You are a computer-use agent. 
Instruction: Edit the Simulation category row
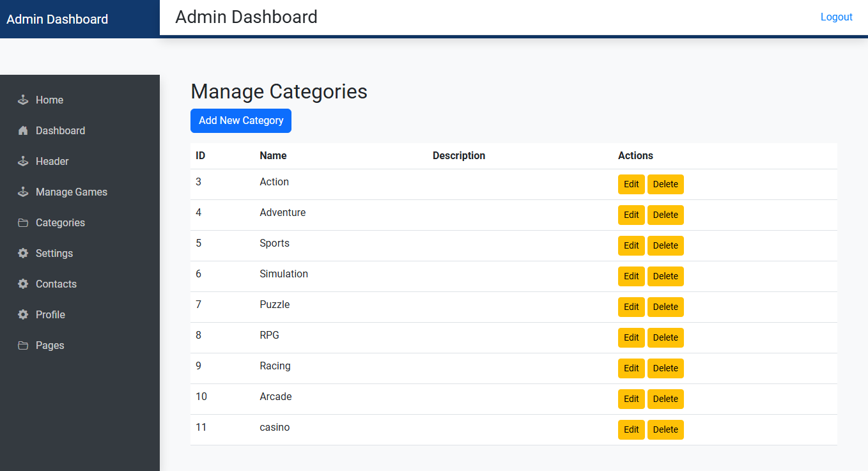pyautogui.click(x=631, y=276)
